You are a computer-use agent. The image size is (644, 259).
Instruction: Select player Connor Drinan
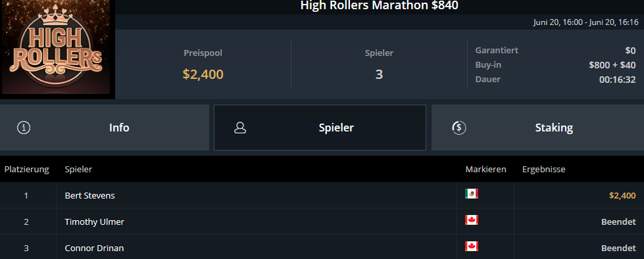pyautogui.click(x=95, y=248)
